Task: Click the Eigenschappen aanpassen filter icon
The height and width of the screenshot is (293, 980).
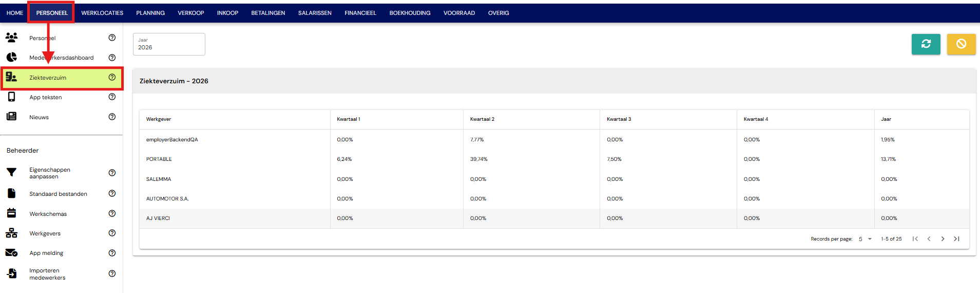Action: [x=11, y=173]
